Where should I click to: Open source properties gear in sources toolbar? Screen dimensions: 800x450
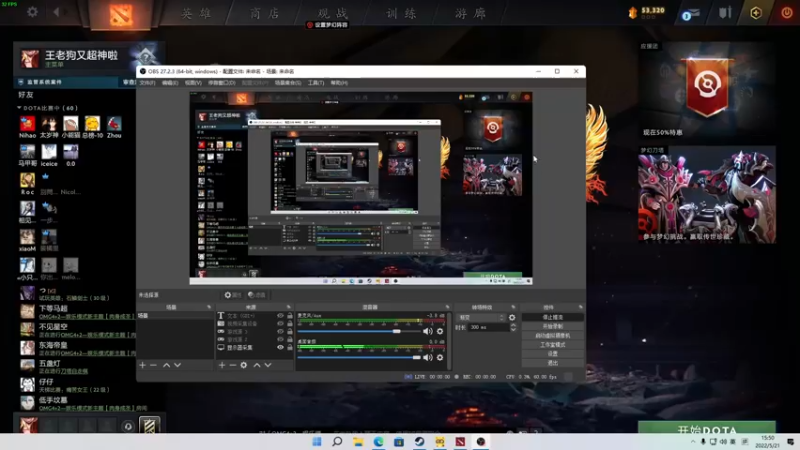pos(244,365)
